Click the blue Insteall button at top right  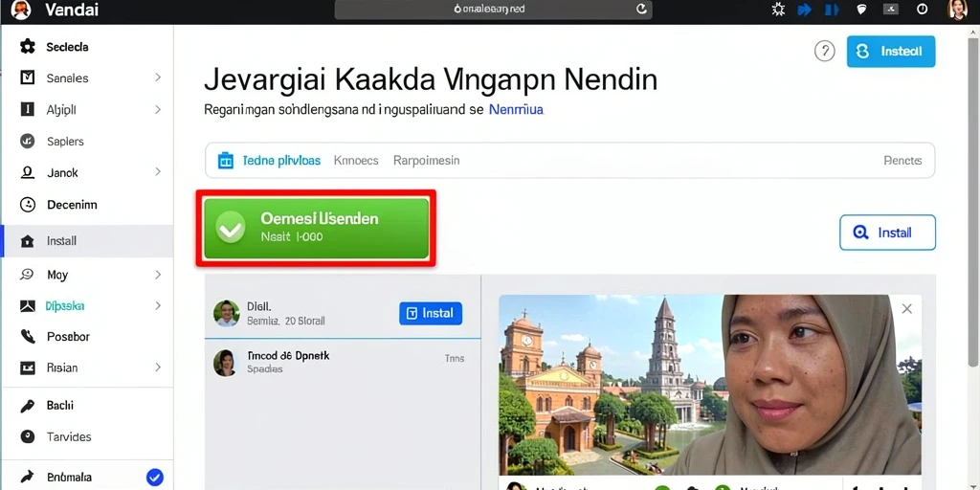[x=891, y=52]
